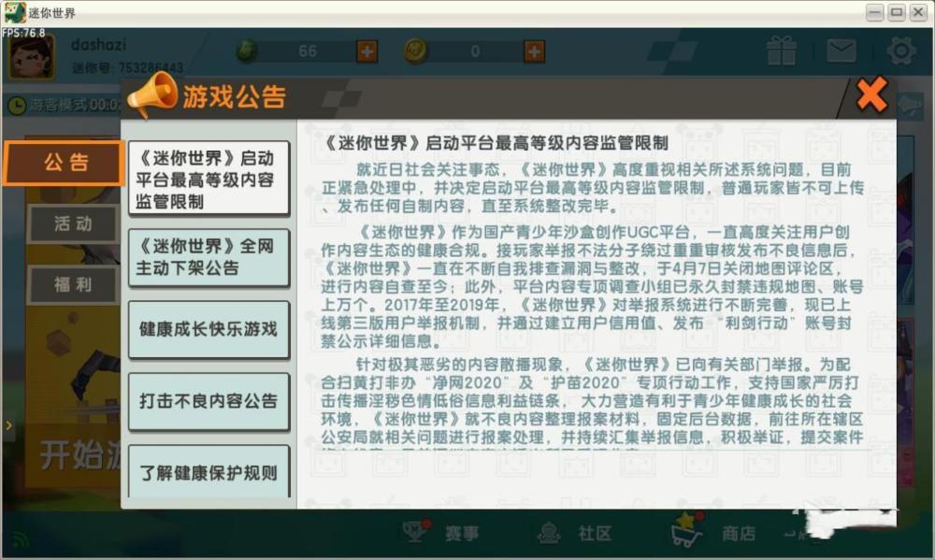Open the 社区 community menu
The width and height of the screenshot is (935, 560).
574,533
